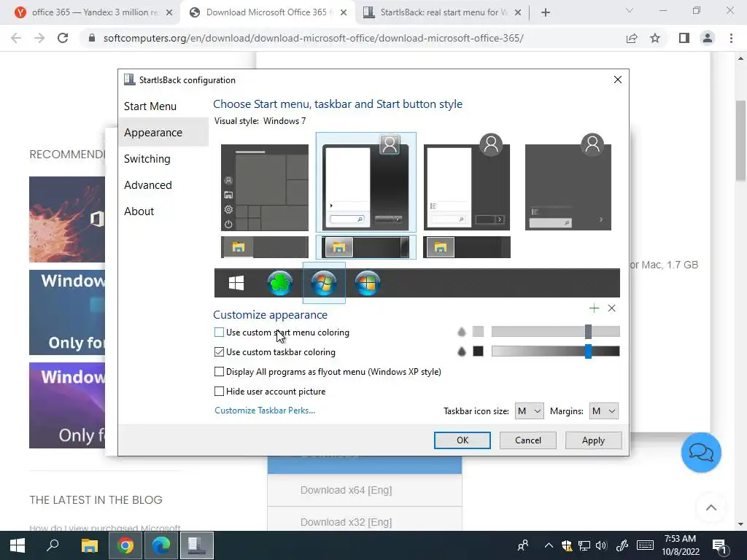747x560 pixels.
Task: Add a custom start button with plus icon
Action: tap(594, 308)
